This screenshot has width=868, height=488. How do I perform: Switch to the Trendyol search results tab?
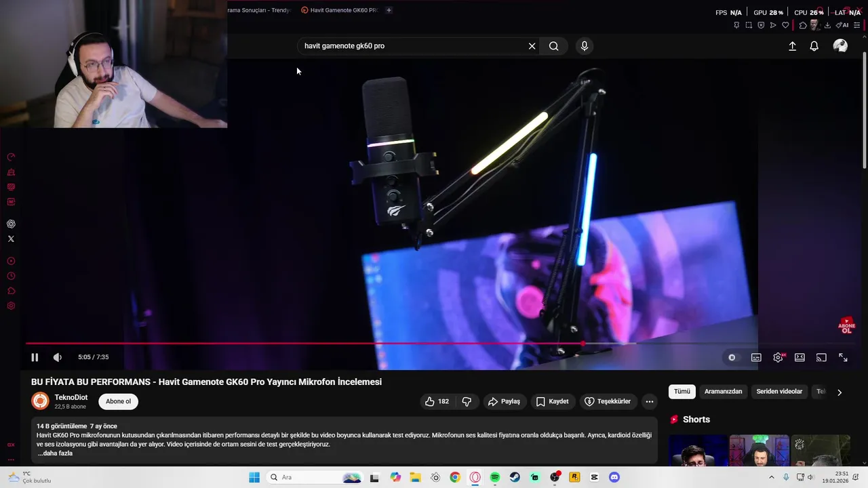[x=259, y=10]
